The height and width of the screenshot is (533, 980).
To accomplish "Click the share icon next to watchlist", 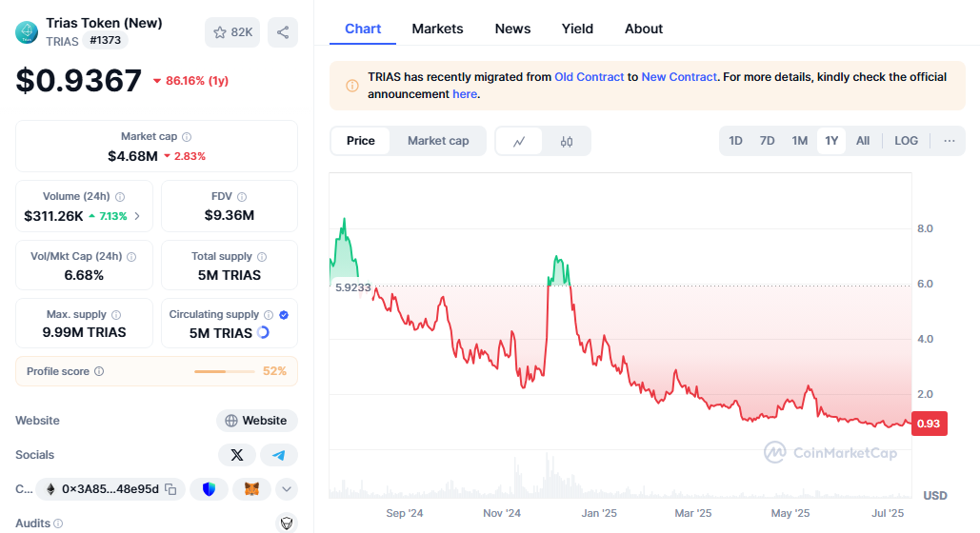I will (283, 32).
